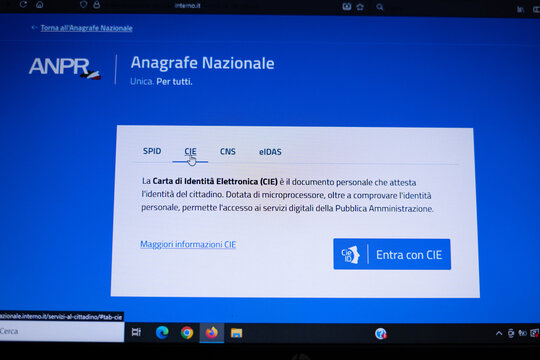Click the search magnifier icon in toolbar
The height and width of the screenshot is (360, 540).
pos(380,7)
